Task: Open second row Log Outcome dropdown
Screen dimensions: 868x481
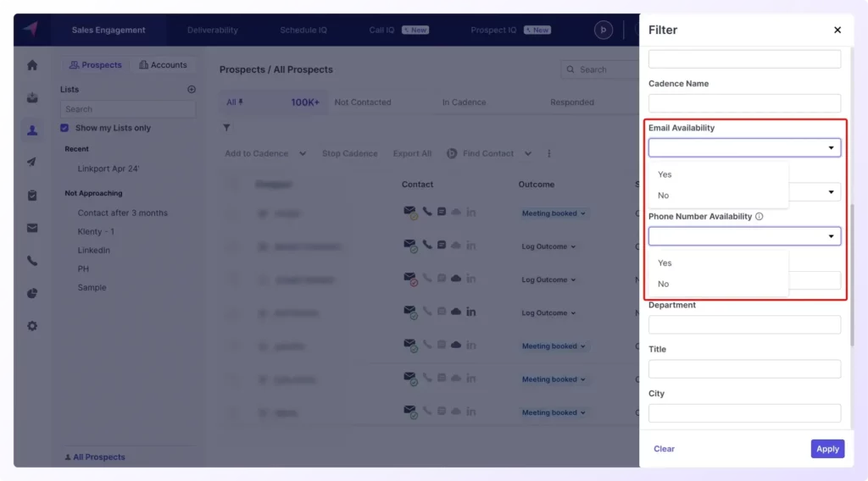Action: coord(548,246)
